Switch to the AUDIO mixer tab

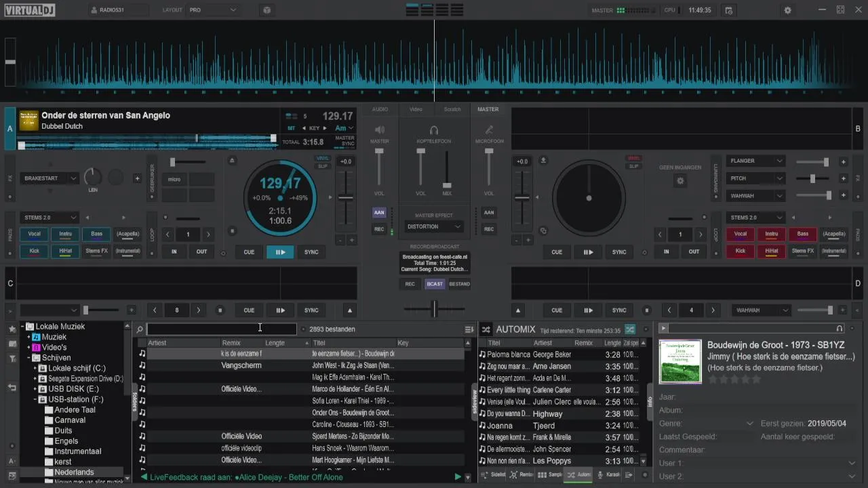[x=380, y=109]
